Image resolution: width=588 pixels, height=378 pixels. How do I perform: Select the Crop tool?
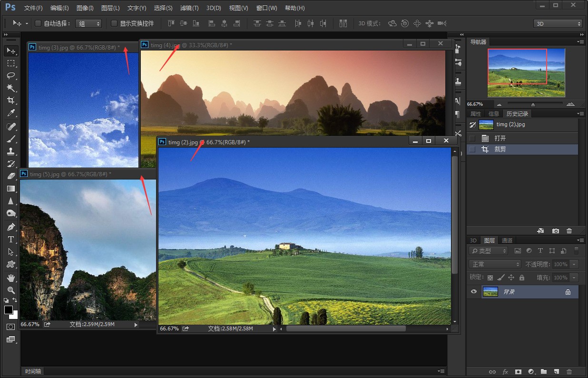click(x=11, y=100)
